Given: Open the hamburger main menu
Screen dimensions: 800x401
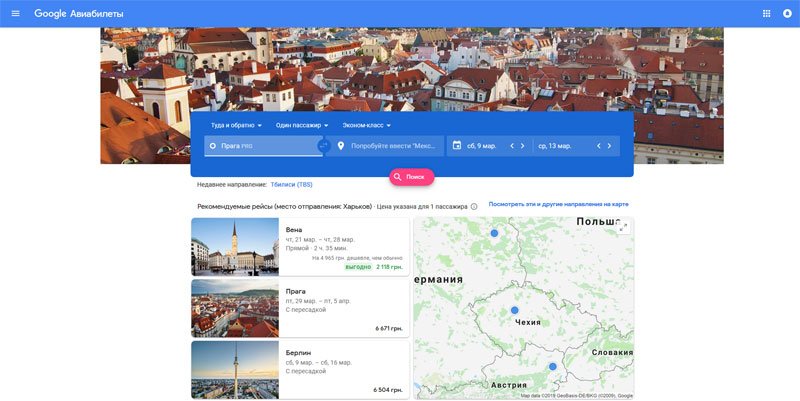Looking at the screenshot, I should (15, 14).
